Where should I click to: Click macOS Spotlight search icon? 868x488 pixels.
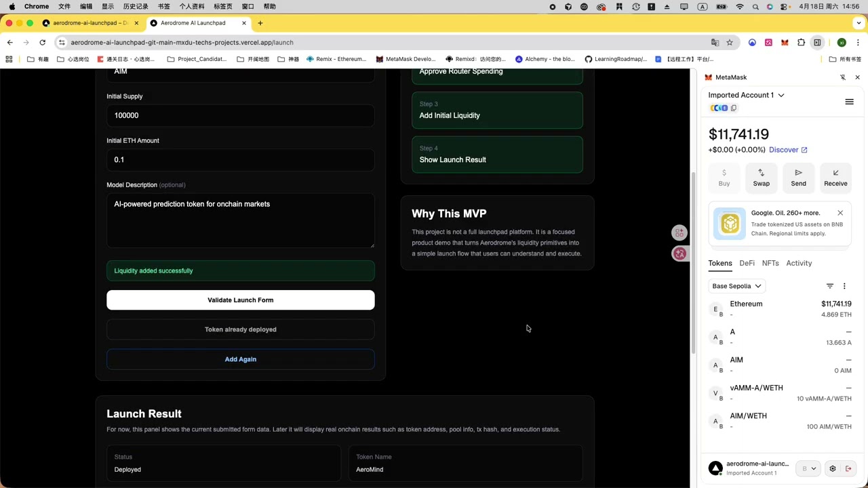coord(755,6)
